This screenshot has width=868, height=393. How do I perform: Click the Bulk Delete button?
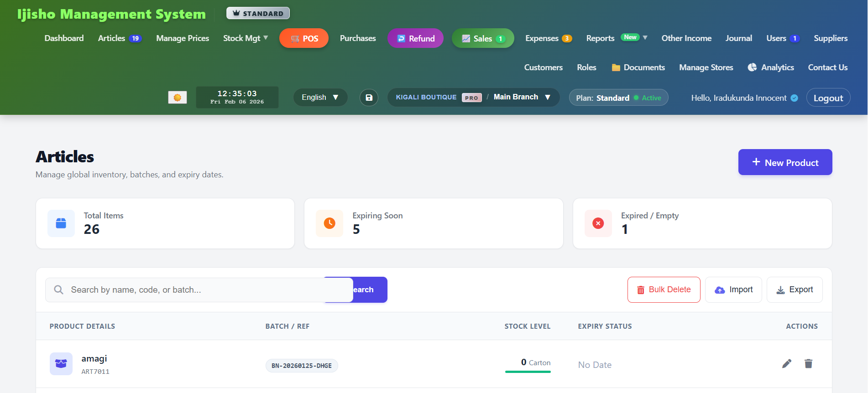pos(664,290)
